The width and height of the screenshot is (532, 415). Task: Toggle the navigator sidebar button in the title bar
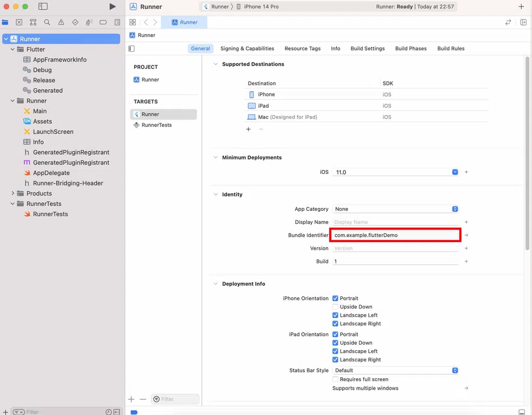(43, 6)
